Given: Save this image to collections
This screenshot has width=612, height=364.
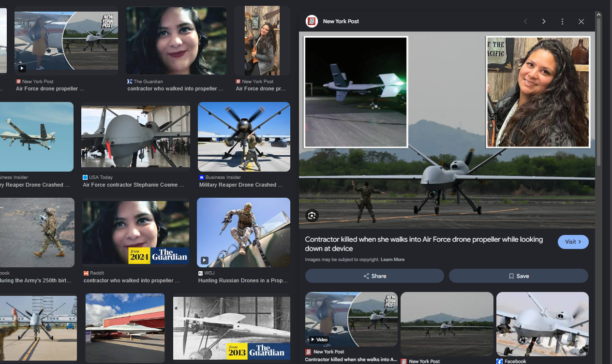Looking at the screenshot, I should point(519,276).
